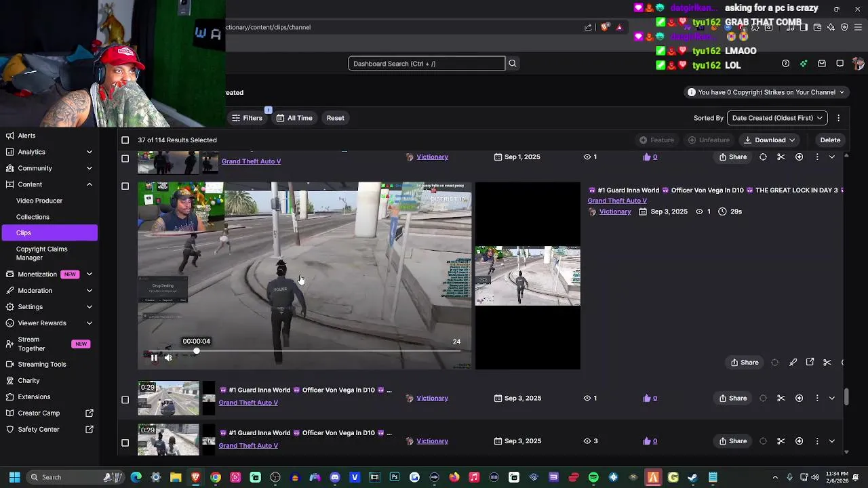The height and width of the screenshot is (488, 868).
Task: Click the Dashboard Search input field
Action: coord(427,64)
